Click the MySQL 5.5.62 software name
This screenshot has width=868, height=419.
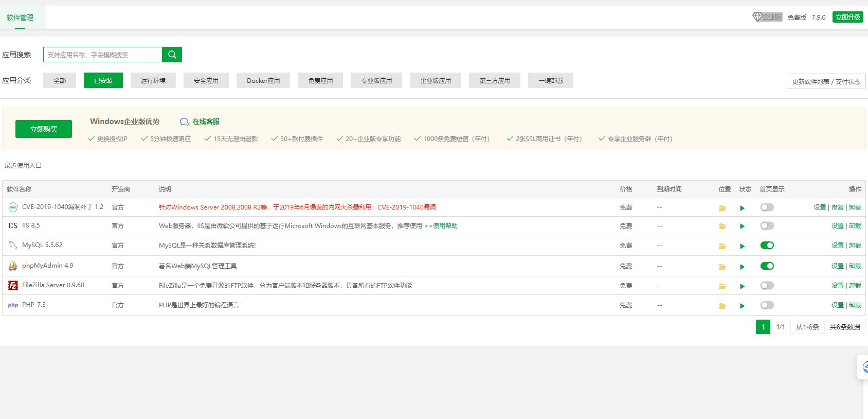(42, 245)
